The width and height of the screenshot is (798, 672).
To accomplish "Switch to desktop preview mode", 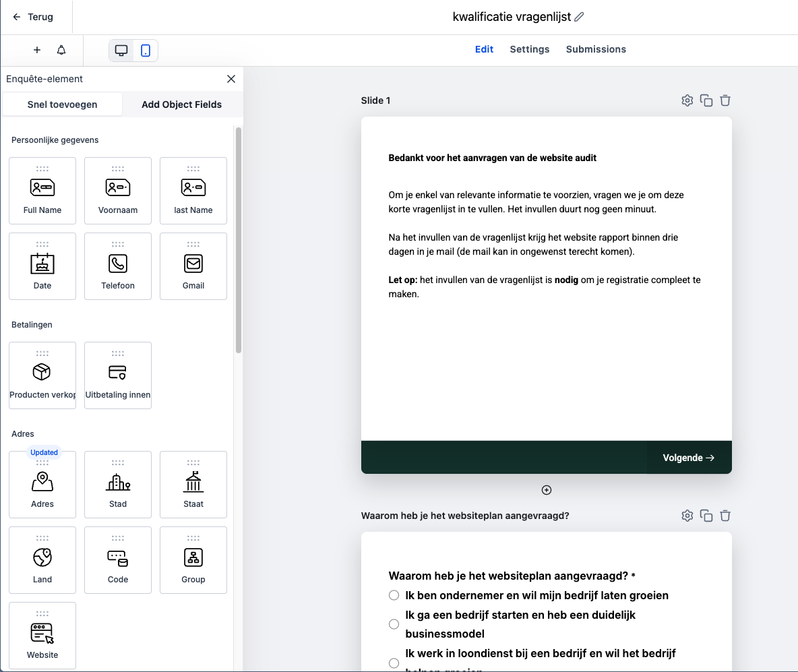I will (x=121, y=51).
